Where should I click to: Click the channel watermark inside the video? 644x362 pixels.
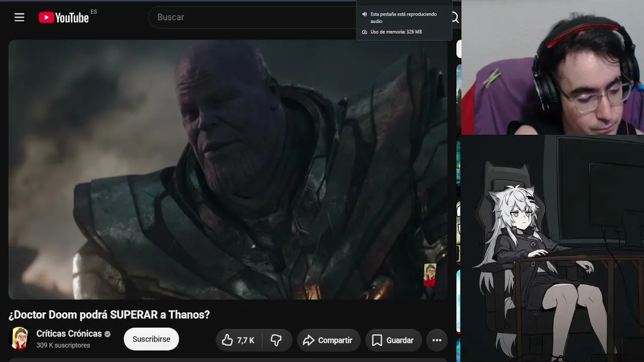coord(430,275)
